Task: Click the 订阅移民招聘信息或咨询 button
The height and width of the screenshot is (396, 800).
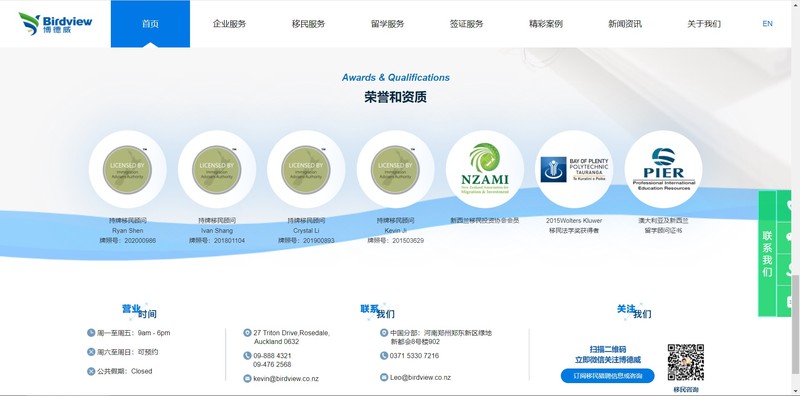Action: pyautogui.click(x=607, y=376)
